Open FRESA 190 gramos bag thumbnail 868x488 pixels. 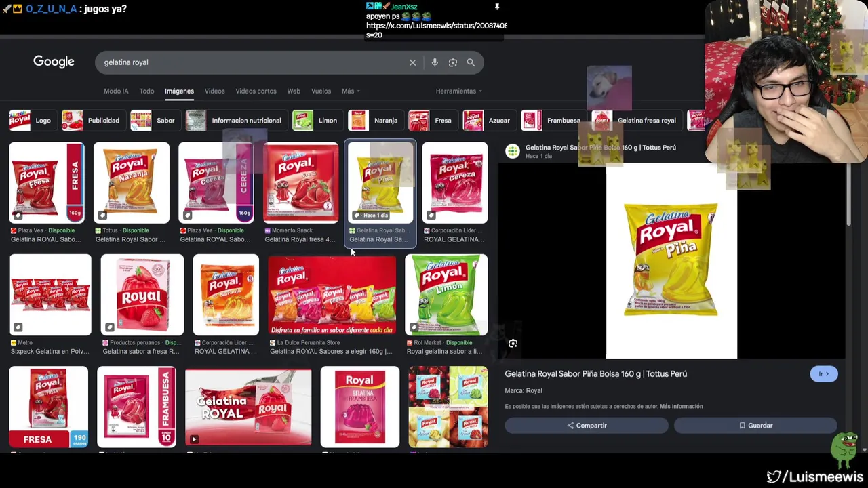click(48, 407)
